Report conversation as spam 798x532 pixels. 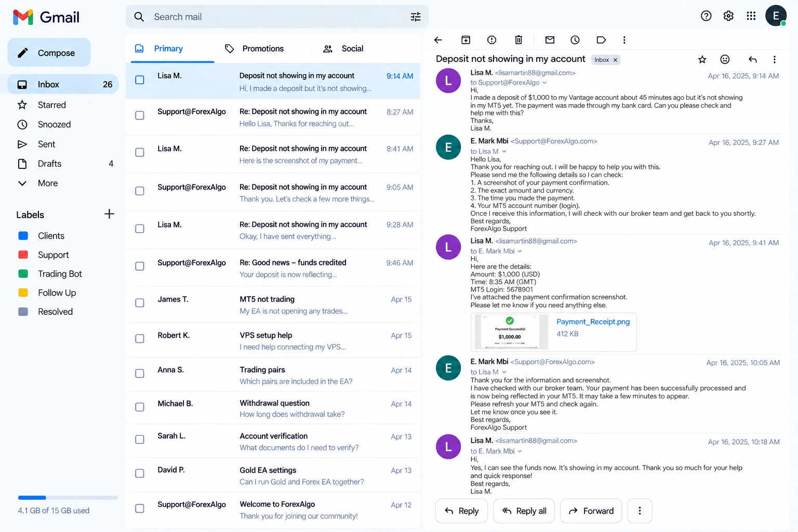(x=491, y=40)
